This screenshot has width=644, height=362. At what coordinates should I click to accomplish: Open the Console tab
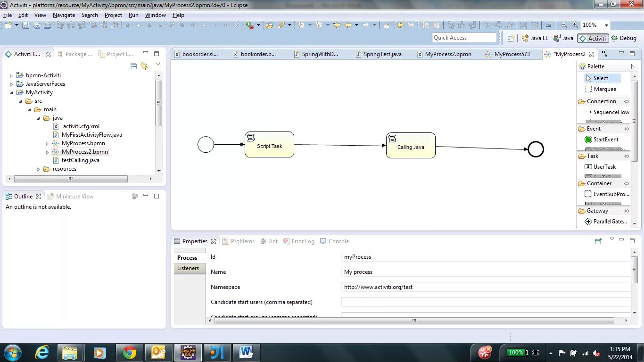tap(334, 241)
